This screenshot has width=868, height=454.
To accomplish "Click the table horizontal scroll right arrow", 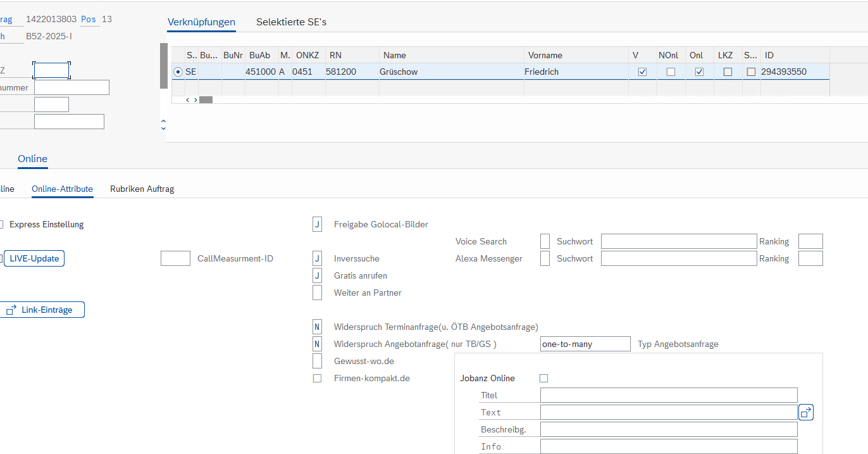I will click(195, 99).
